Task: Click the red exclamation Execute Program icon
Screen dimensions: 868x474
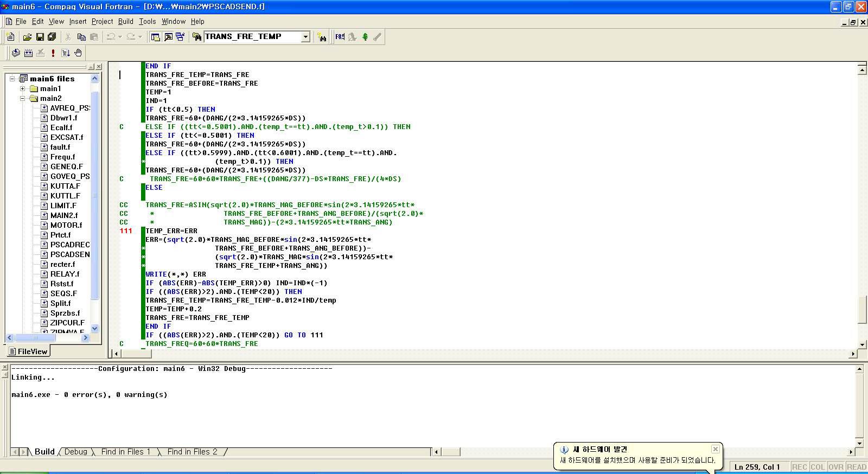Action: click(53, 53)
